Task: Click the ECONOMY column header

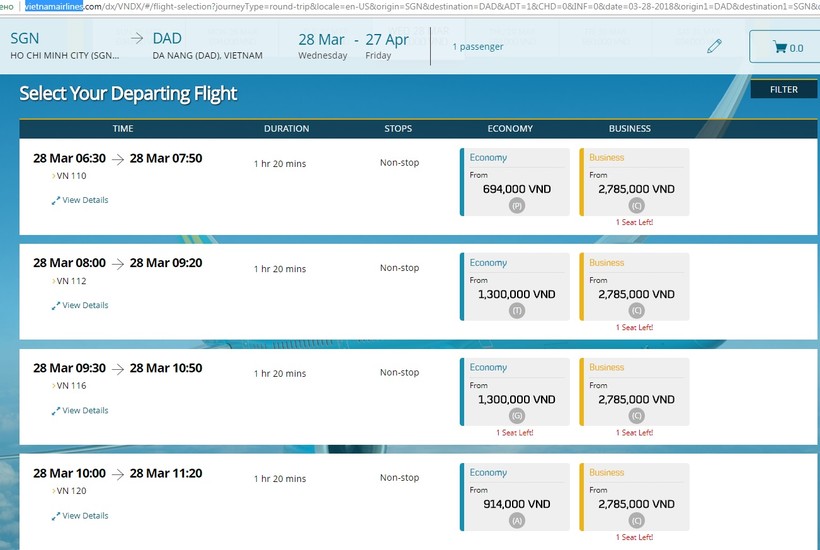Action: (x=510, y=129)
